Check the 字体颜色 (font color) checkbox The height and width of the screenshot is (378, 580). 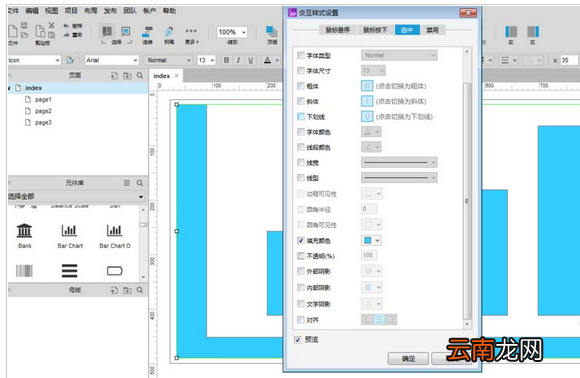click(x=301, y=132)
